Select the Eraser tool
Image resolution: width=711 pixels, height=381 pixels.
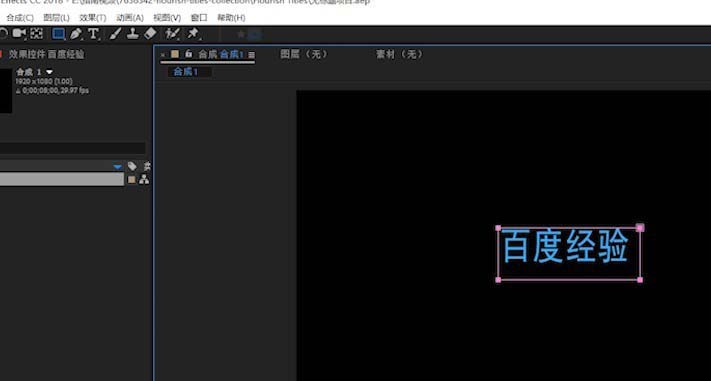150,33
